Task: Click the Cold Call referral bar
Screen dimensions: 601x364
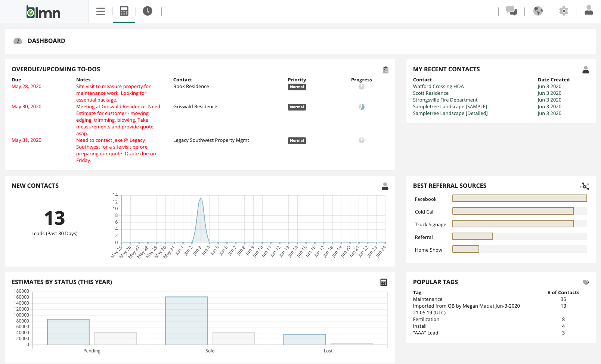Action: pyautogui.click(x=513, y=211)
